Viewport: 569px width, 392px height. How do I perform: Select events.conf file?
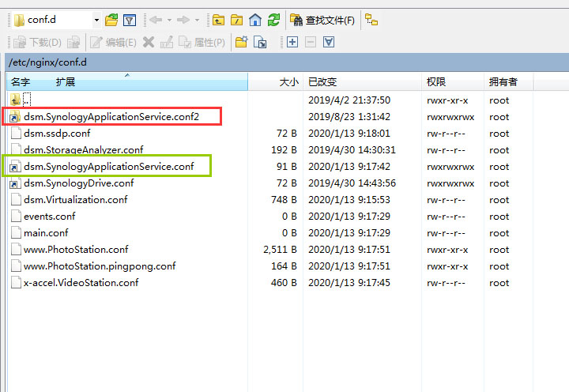(49, 217)
